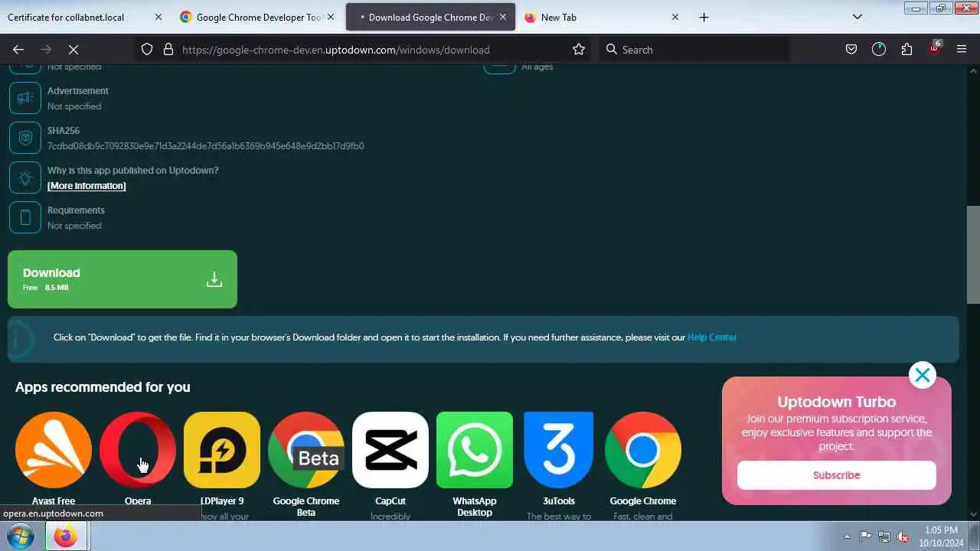Open the Windows Start button
The width and height of the screenshot is (980, 551).
[x=21, y=536]
